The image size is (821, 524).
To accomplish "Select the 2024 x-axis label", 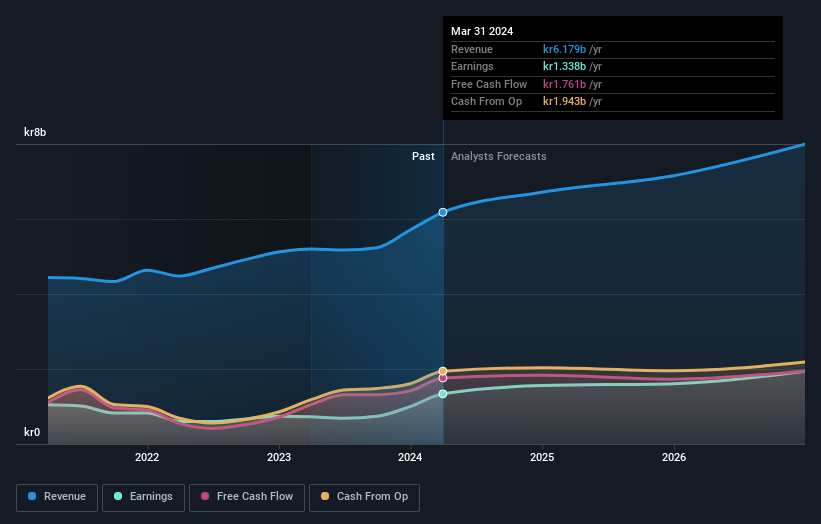I will (x=410, y=457).
